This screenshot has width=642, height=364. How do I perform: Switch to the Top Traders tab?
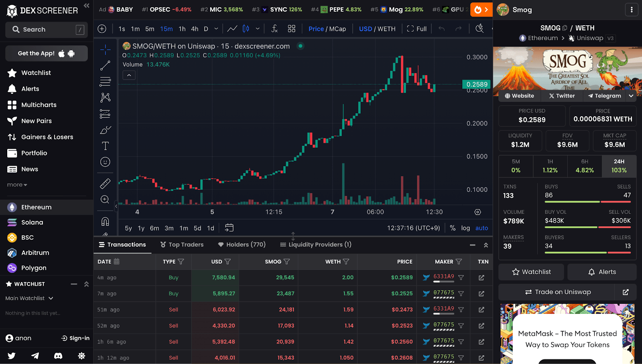click(182, 244)
